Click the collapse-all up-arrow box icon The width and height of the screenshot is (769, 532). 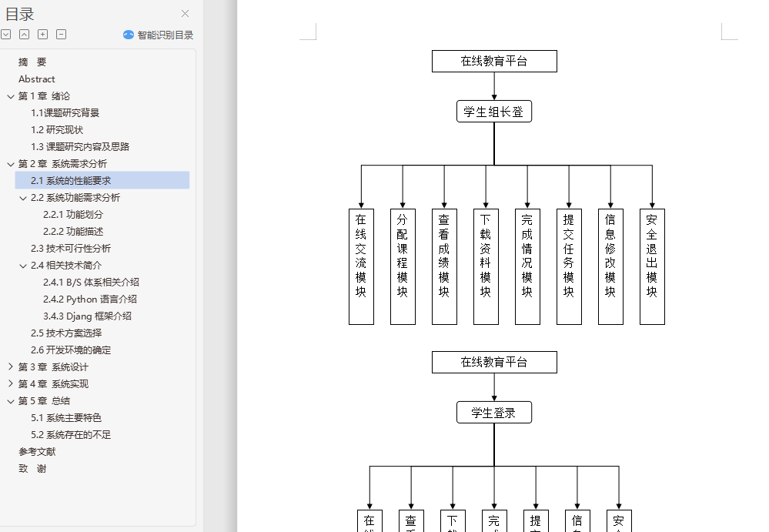24,35
